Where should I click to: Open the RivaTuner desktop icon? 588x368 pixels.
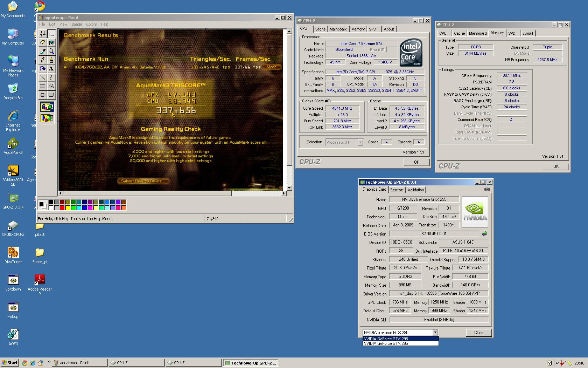coord(13,255)
